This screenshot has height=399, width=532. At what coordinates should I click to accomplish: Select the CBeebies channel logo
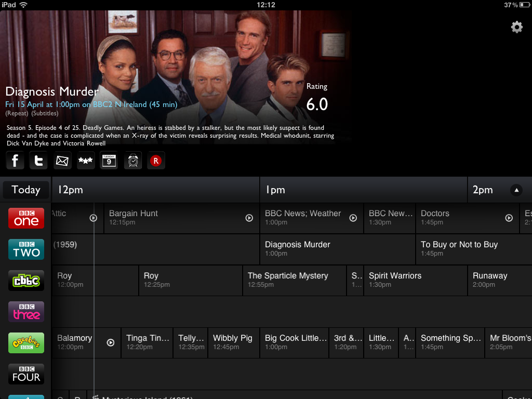click(x=26, y=343)
